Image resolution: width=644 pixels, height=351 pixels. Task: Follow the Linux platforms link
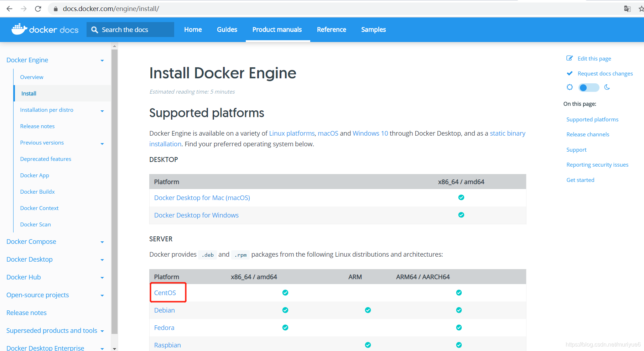point(292,133)
